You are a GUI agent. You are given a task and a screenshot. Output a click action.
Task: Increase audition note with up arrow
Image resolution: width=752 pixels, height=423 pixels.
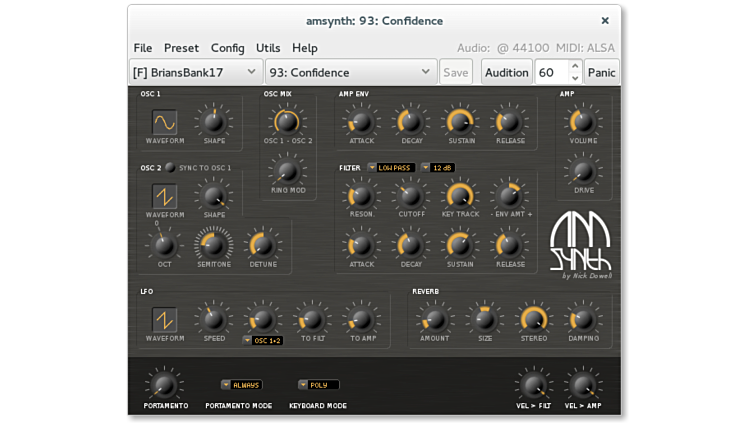(x=575, y=66)
